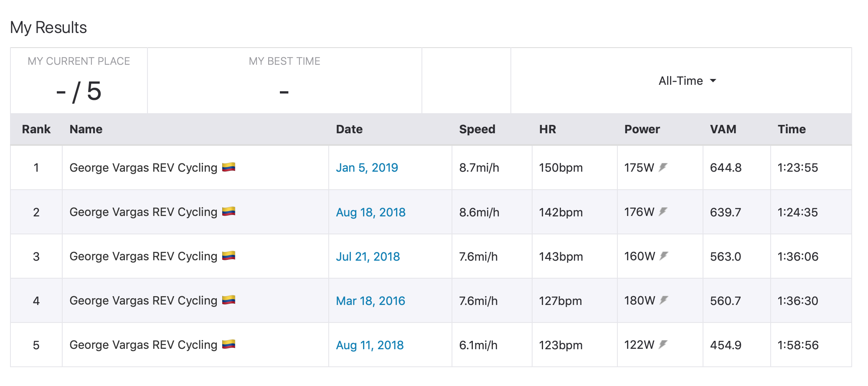Screen dimensions: 868x386
Task: Click the lightning bolt next to 122W
Action: (x=662, y=345)
